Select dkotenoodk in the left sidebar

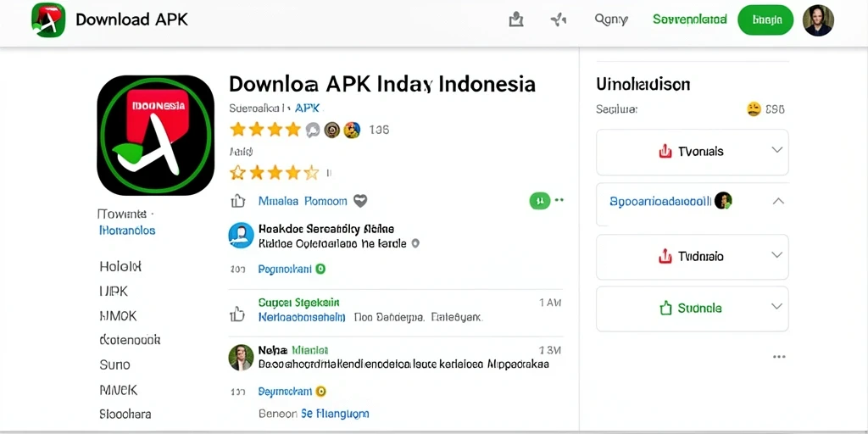pos(130,339)
